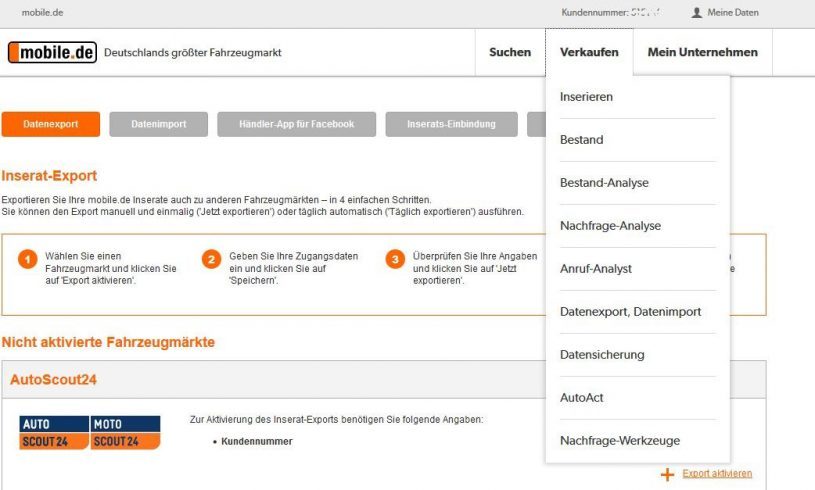Open the Mein Unternehmen navigation menu
815x490 pixels.
703,52
